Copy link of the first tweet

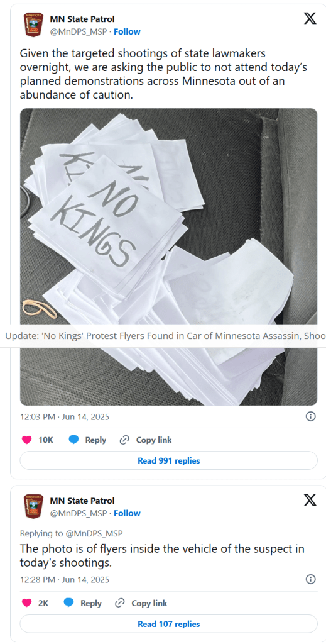(x=146, y=440)
